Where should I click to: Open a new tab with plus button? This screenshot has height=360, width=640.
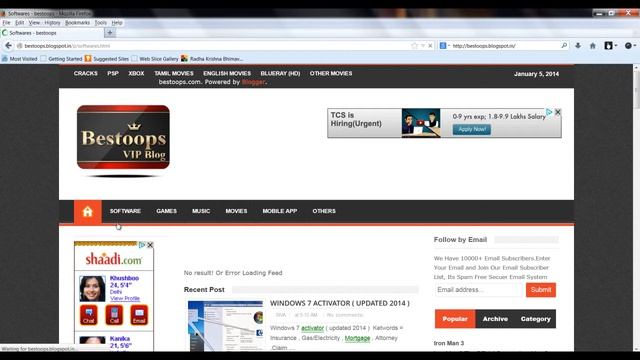(x=109, y=33)
